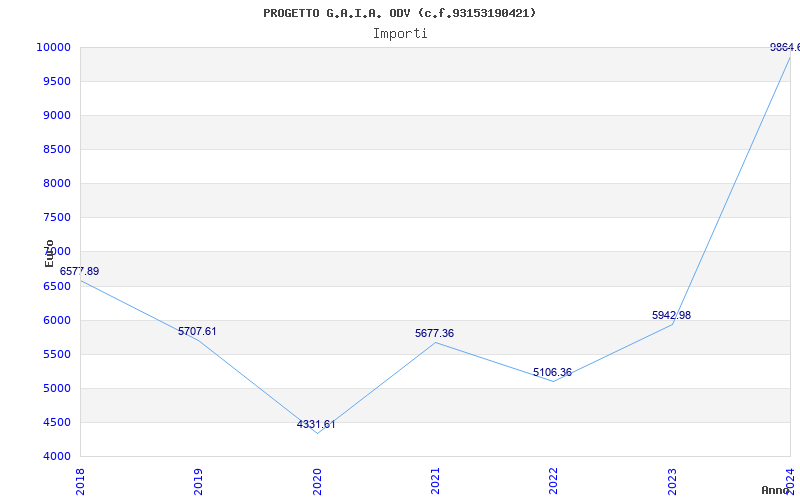Click the 2022 x-axis label
Image resolution: width=800 pixels, height=500 pixels.
coord(554,481)
